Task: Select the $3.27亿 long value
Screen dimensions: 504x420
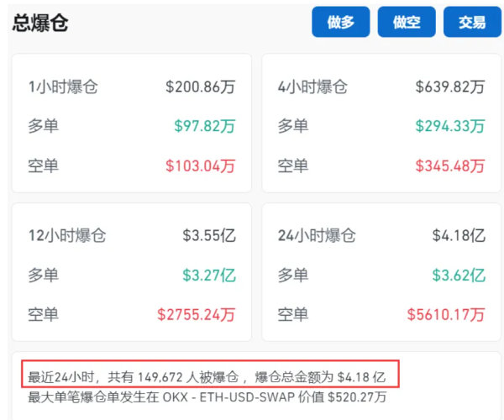Action: (209, 276)
